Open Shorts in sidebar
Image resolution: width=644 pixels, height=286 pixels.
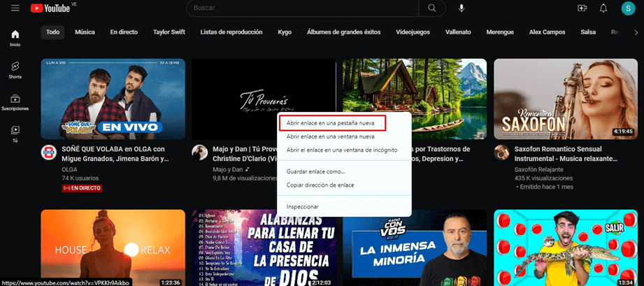[x=15, y=70]
